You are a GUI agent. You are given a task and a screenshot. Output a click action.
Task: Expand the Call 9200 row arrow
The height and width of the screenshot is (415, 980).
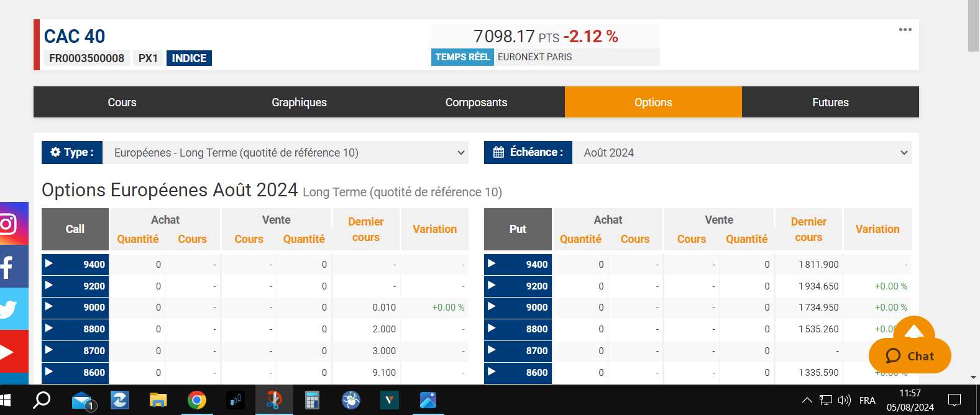tap(48, 285)
